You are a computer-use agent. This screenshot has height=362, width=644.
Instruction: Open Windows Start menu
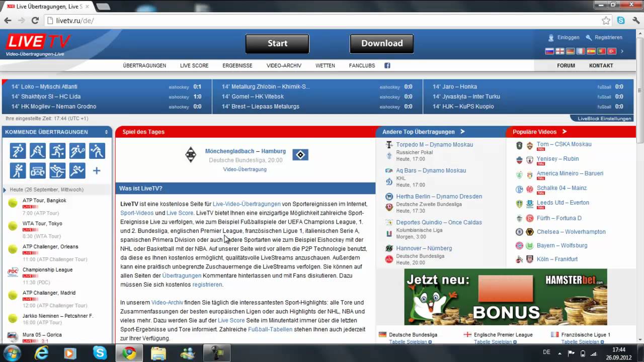12,353
